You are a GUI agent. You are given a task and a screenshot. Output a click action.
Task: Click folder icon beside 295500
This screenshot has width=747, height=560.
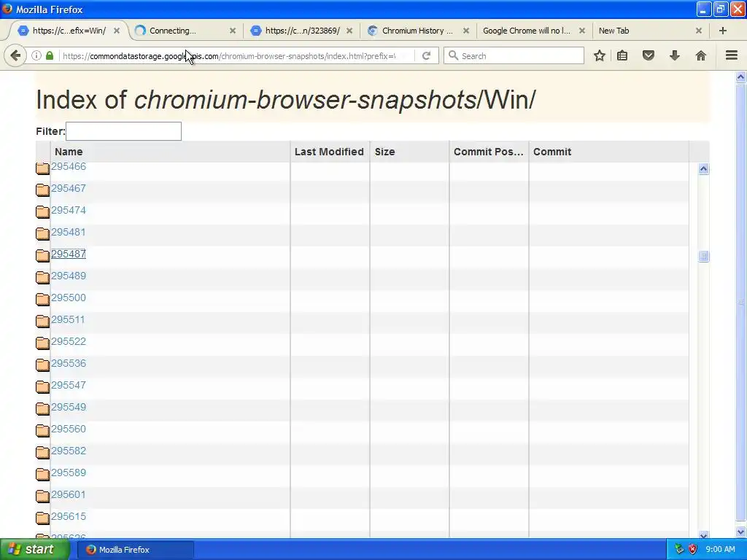coord(42,299)
